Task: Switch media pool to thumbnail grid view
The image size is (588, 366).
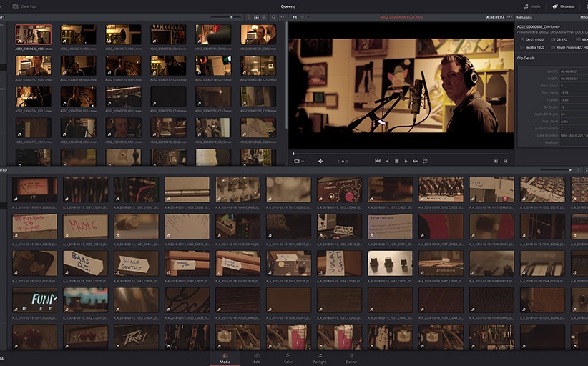Action: click(257, 16)
